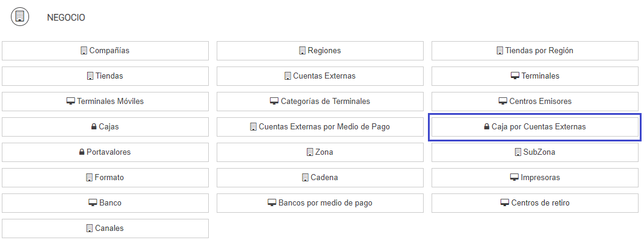Click the monitor icon beside Banco
Image resolution: width=644 pixels, height=243 pixels.
tap(93, 203)
